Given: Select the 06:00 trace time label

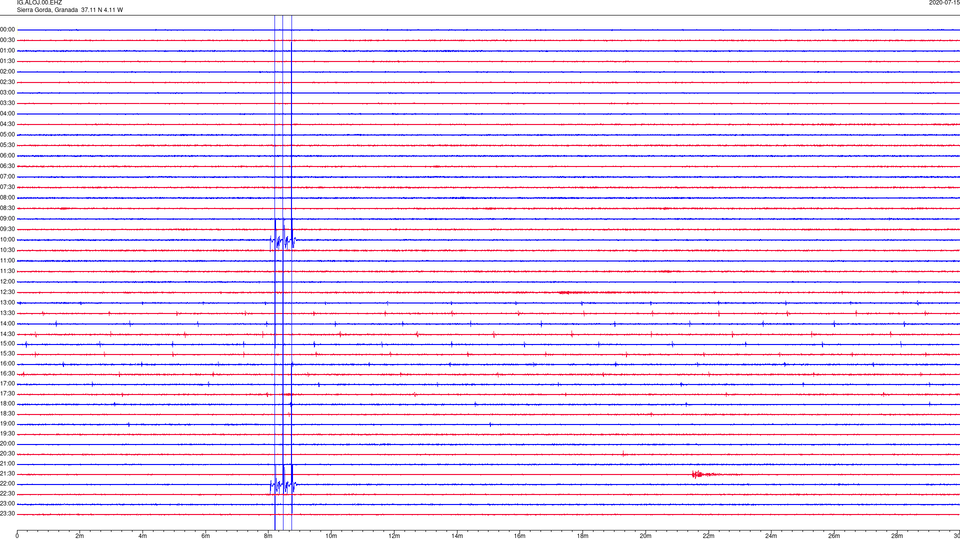Looking at the screenshot, I should [8, 156].
